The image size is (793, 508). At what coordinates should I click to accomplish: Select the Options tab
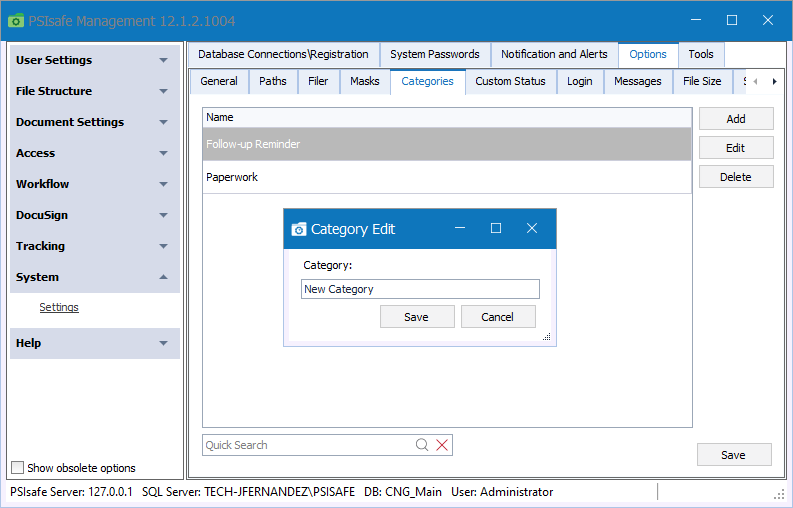coord(648,55)
